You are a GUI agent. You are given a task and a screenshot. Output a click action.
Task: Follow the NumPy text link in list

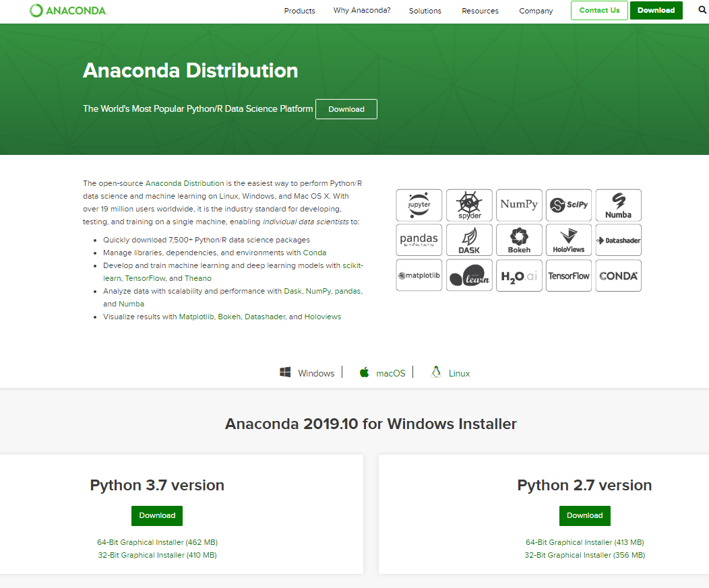[318, 291]
